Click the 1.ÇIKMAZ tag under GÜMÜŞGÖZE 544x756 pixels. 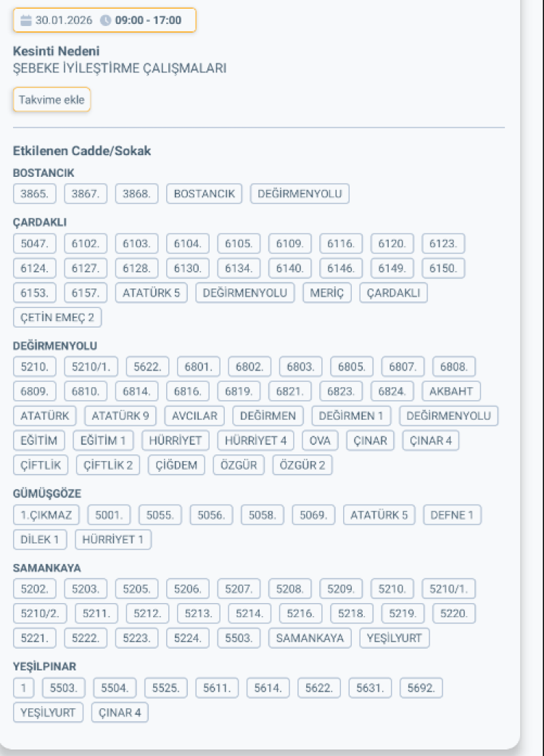coord(46,515)
